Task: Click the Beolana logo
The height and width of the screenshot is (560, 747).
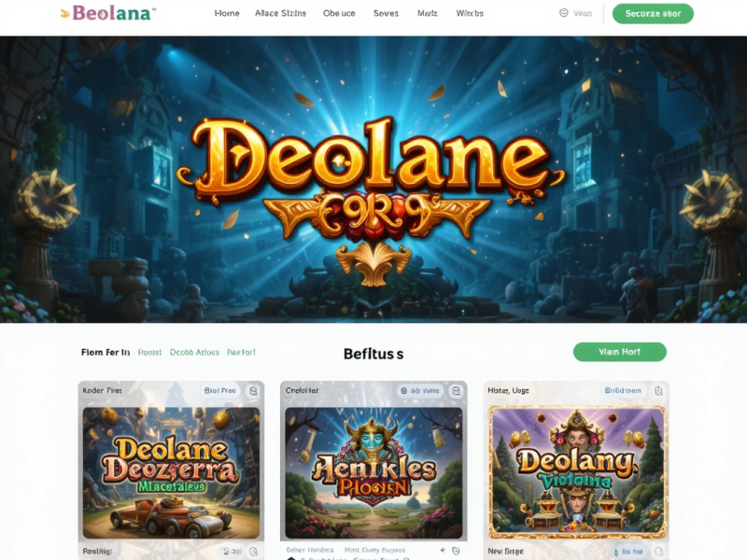Action: (108, 13)
